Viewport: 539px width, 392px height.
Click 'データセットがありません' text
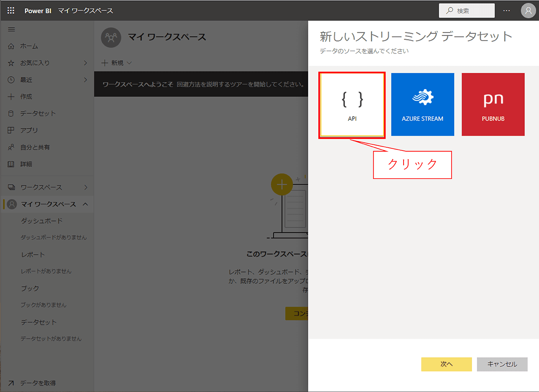51,339
